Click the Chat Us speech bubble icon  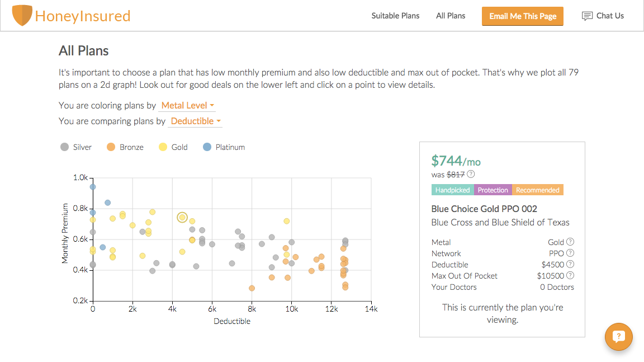tap(587, 16)
